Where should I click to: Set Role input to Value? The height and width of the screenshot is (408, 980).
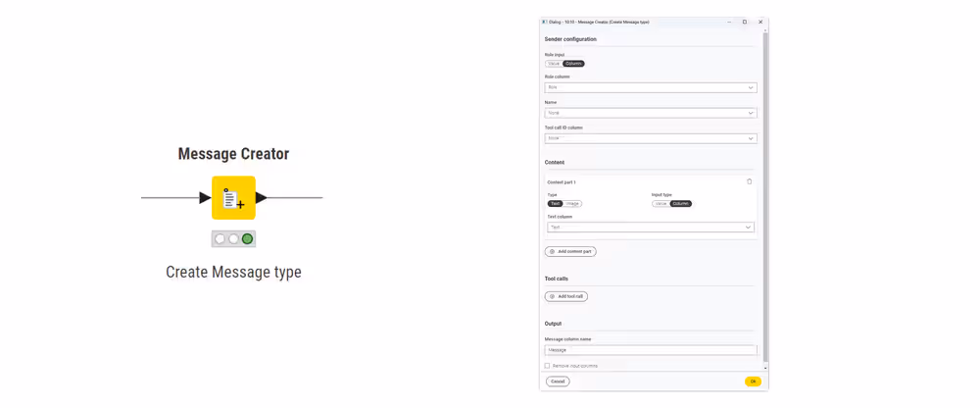pyautogui.click(x=554, y=64)
